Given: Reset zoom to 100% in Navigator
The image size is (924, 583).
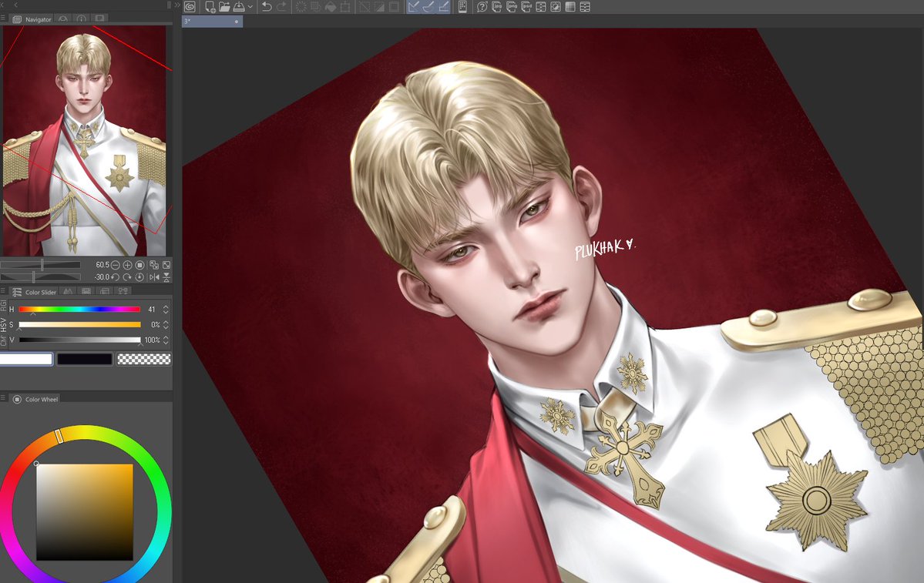Looking at the screenshot, I should pos(139,265).
